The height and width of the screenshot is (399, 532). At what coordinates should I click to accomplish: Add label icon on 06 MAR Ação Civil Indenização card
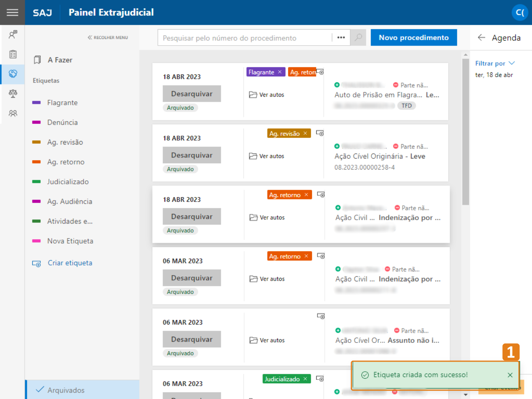(x=321, y=256)
